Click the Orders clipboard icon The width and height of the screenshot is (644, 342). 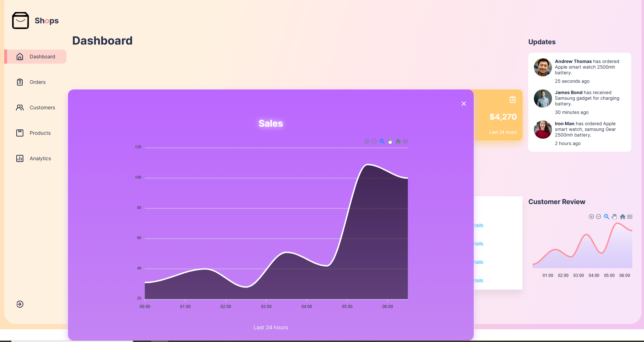point(20,82)
